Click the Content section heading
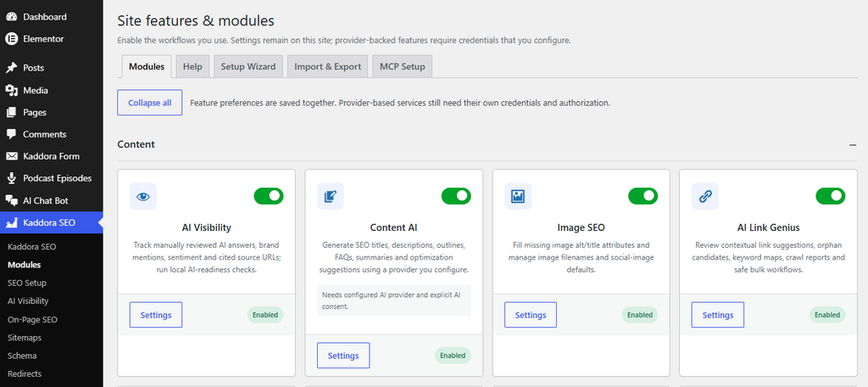Viewport: 868px width, 387px height. (x=136, y=144)
